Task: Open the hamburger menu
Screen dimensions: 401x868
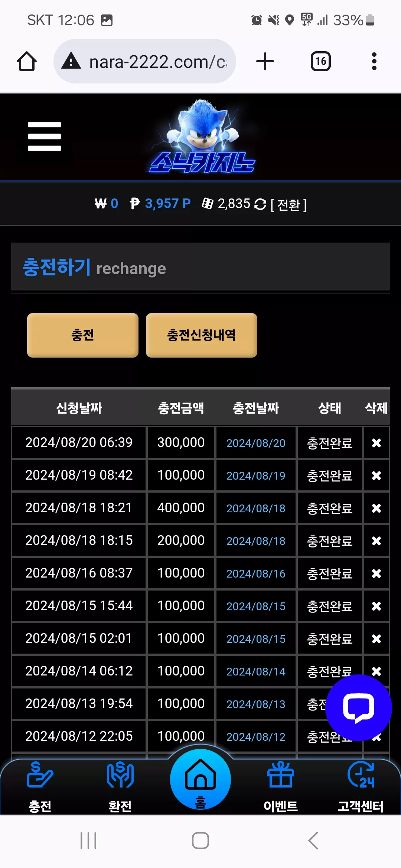Action: pos(45,136)
